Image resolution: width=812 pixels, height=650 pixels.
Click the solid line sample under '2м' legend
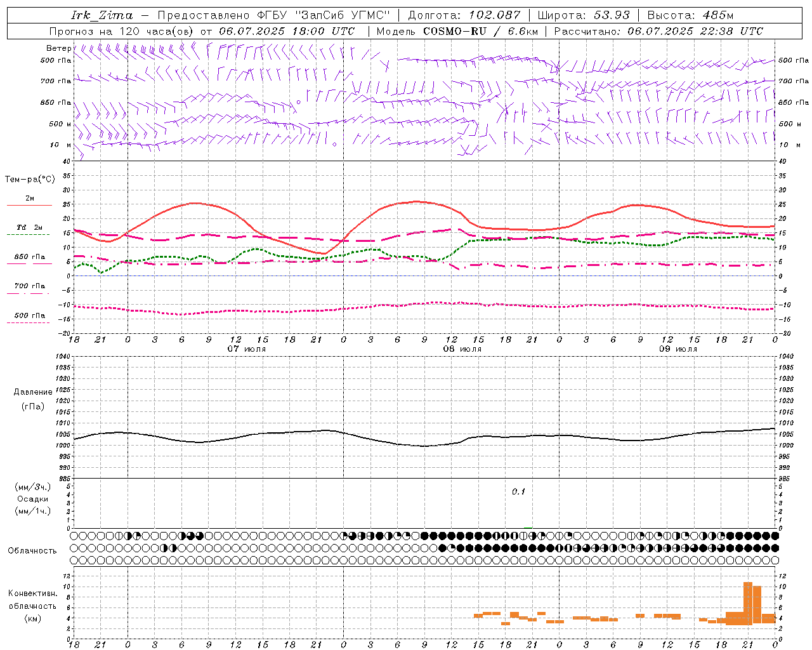pyautogui.click(x=29, y=205)
